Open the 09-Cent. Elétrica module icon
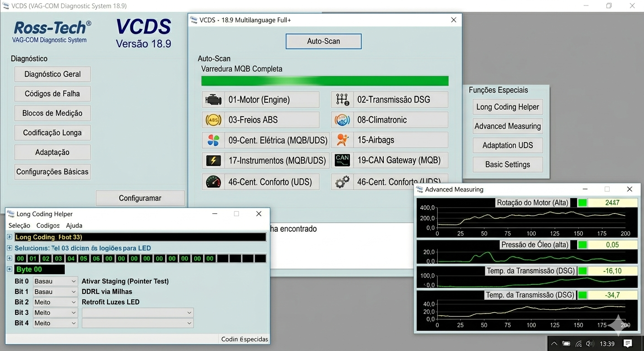 tap(213, 140)
